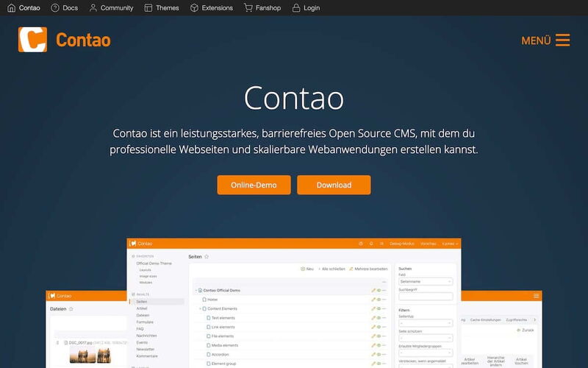Open the Seitentyp filter dropdown
Screen dimensions: 588x368
(426, 322)
